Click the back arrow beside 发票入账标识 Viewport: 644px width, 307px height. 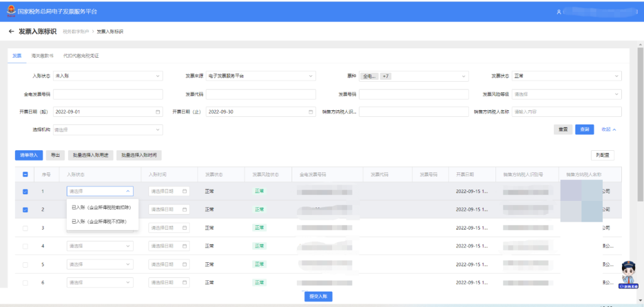coord(11,32)
